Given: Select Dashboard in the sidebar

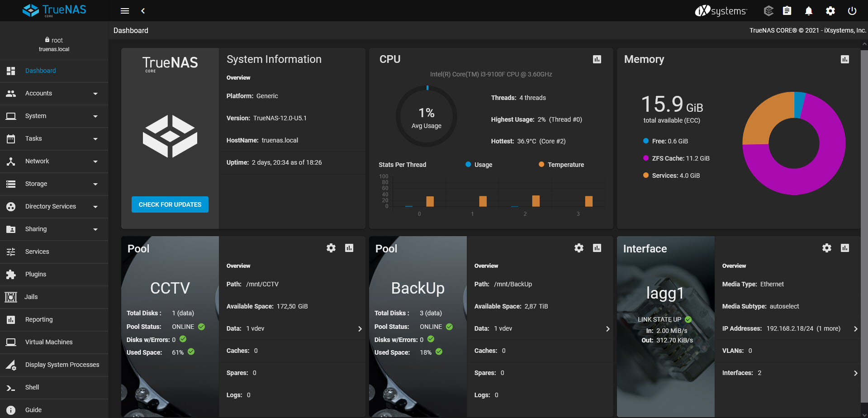Looking at the screenshot, I should [x=54, y=71].
